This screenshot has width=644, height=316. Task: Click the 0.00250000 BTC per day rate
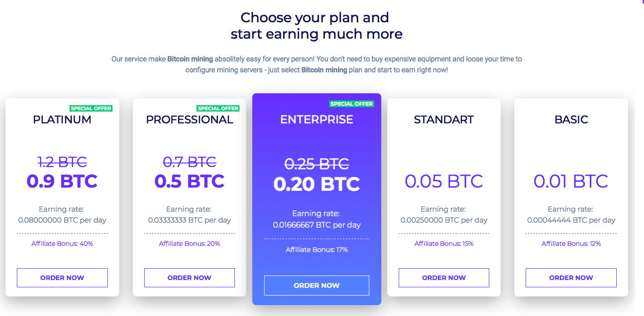coord(444,220)
